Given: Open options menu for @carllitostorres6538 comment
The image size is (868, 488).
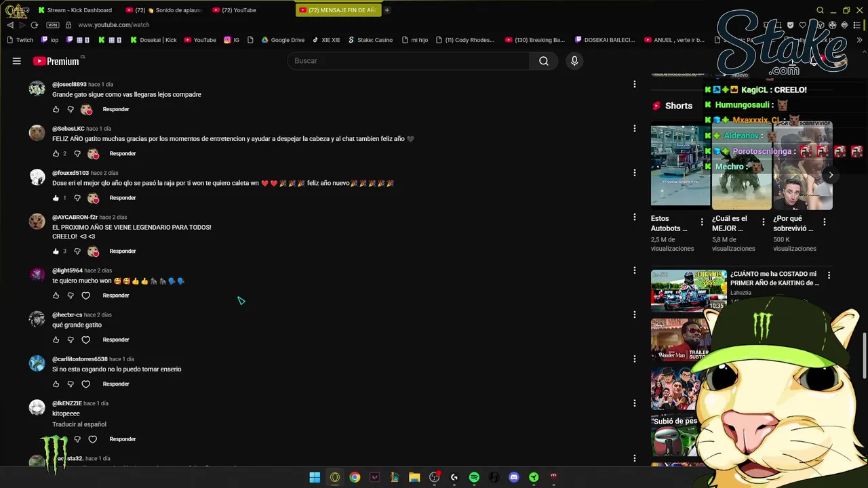Looking at the screenshot, I should click(x=635, y=359).
